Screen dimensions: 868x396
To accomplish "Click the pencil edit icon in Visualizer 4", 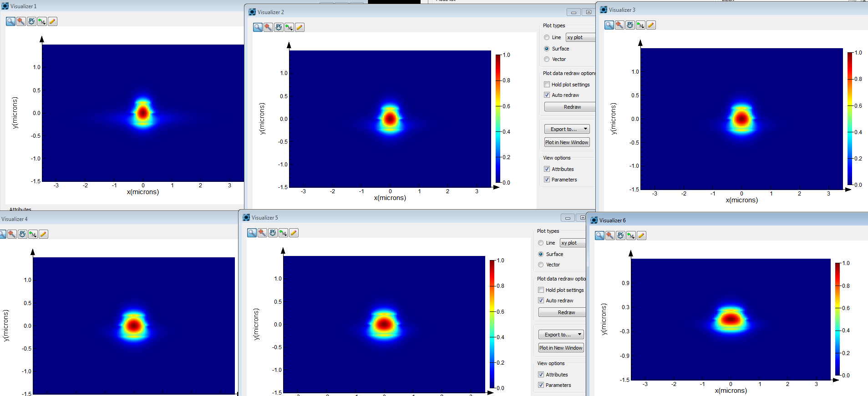I will point(43,234).
